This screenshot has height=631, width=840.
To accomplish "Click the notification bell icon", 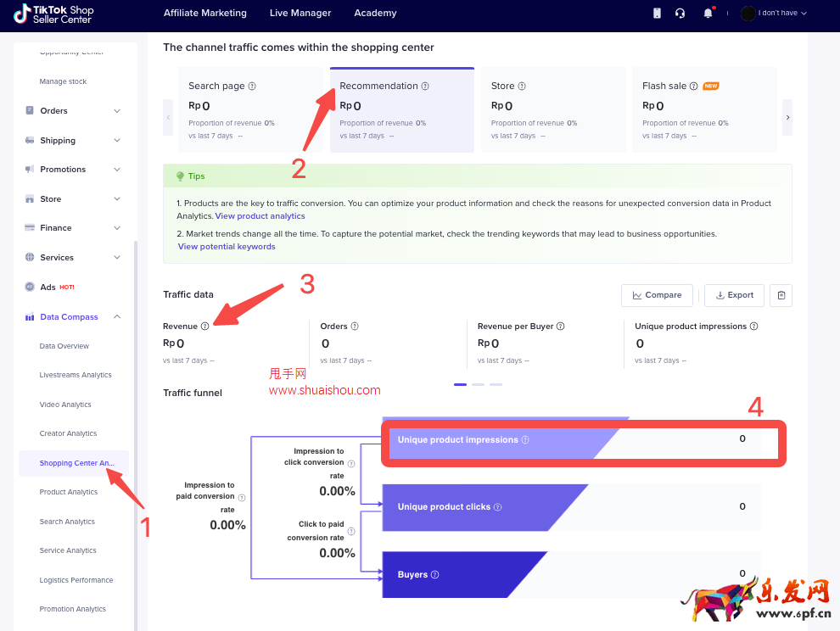I will 708,14.
